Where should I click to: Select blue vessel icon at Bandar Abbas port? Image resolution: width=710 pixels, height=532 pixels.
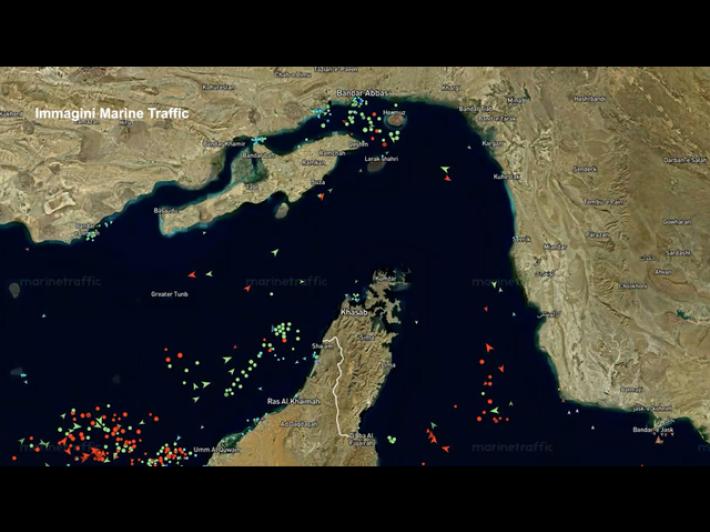pyautogui.click(x=358, y=101)
